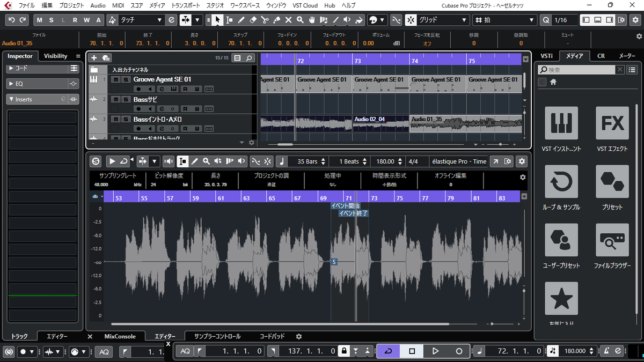644x362 pixels.
Task: Open Loops & Samples tile
Action: 561,182
